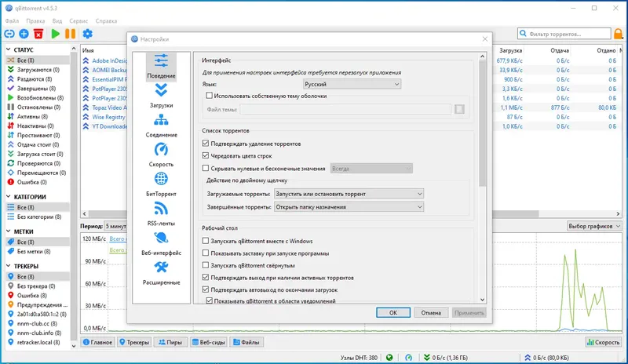Open the Сервис menu

tap(78, 21)
